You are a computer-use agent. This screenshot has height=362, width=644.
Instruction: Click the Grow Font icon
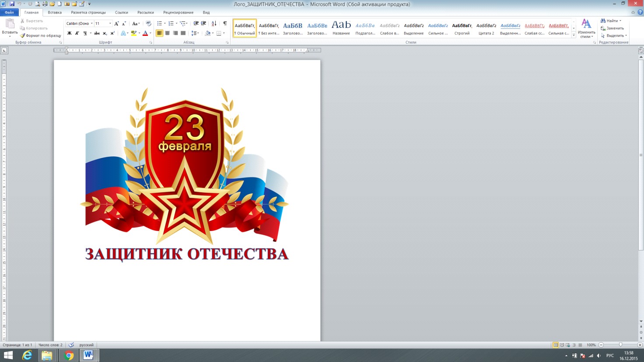(116, 24)
